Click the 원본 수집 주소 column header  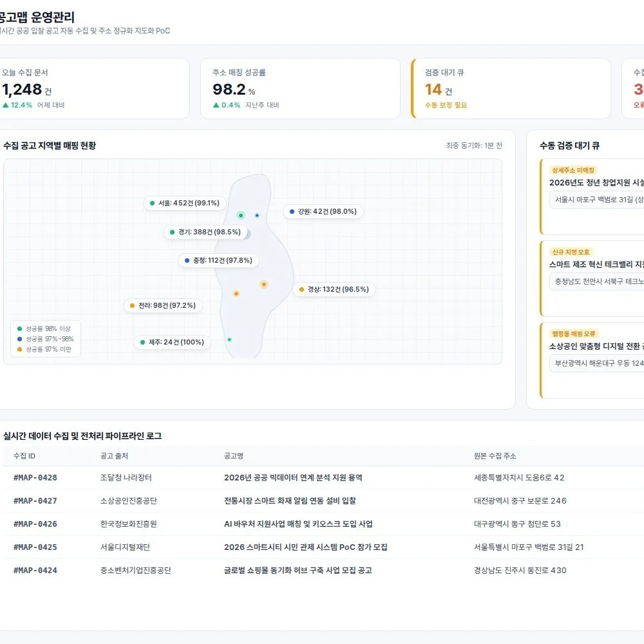pyautogui.click(x=495, y=456)
